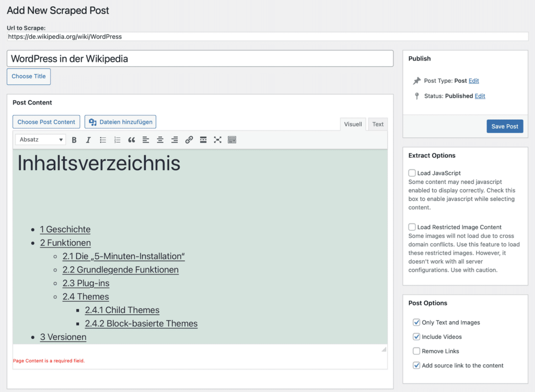The height and width of the screenshot is (392, 535).
Task: Grab the editor resize handle
Action: click(384, 349)
